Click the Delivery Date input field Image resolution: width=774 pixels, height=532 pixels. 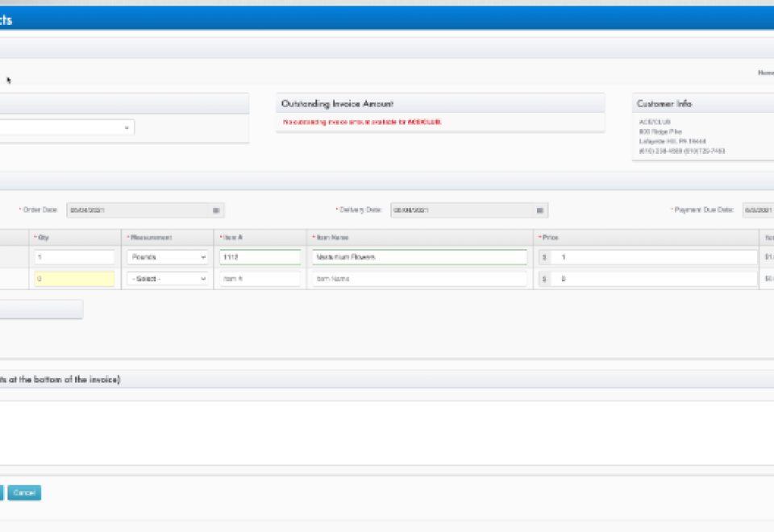462,210
